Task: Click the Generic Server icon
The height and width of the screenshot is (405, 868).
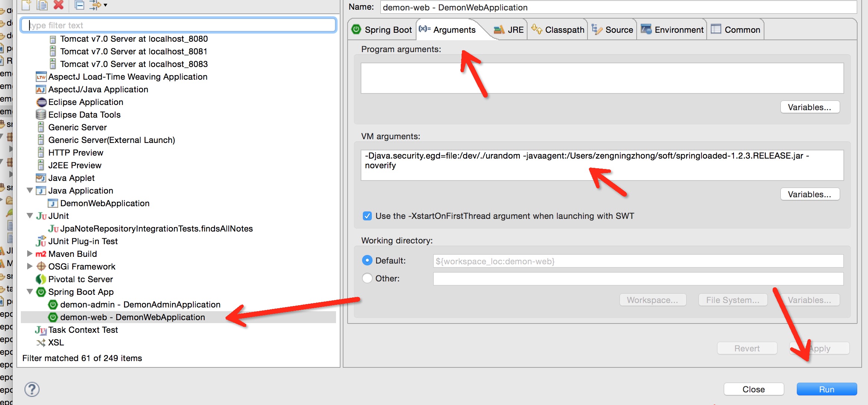Action: 41,127
